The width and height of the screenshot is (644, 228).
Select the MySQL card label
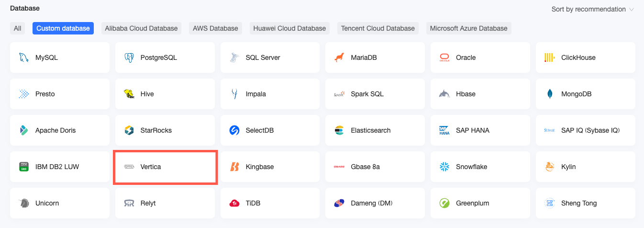tap(46, 57)
